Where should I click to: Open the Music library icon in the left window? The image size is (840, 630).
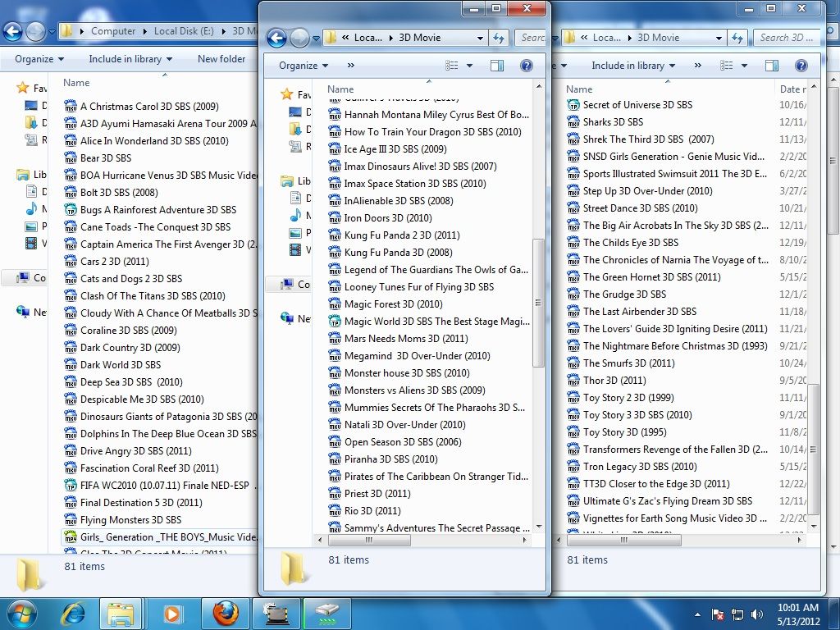[32, 208]
